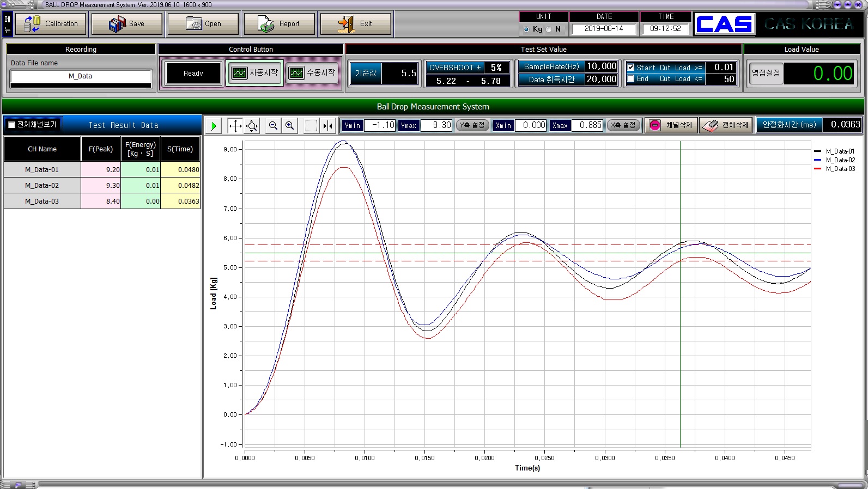Viewport: 868px width, 489px height.
Task: Click the green play arrow icon
Action: [x=214, y=126]
